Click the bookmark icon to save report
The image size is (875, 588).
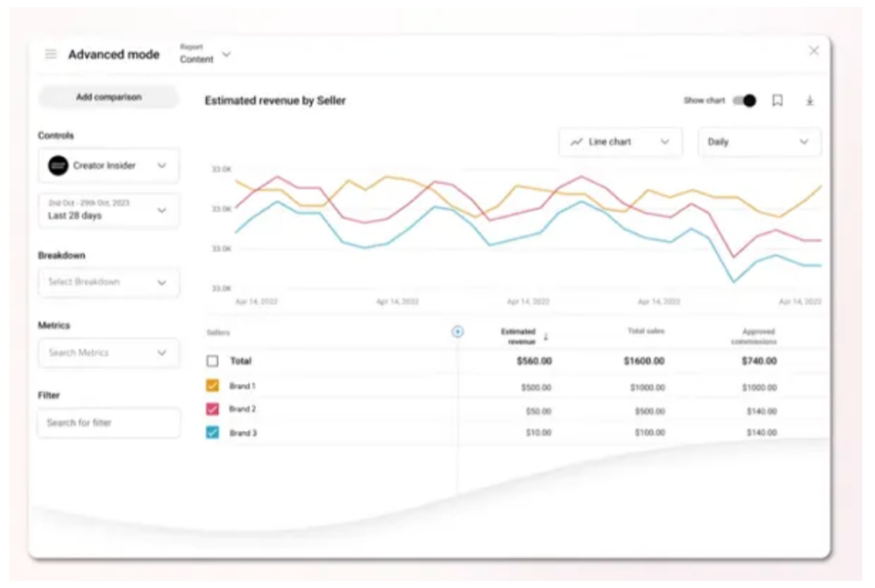[x=778, y=101]
